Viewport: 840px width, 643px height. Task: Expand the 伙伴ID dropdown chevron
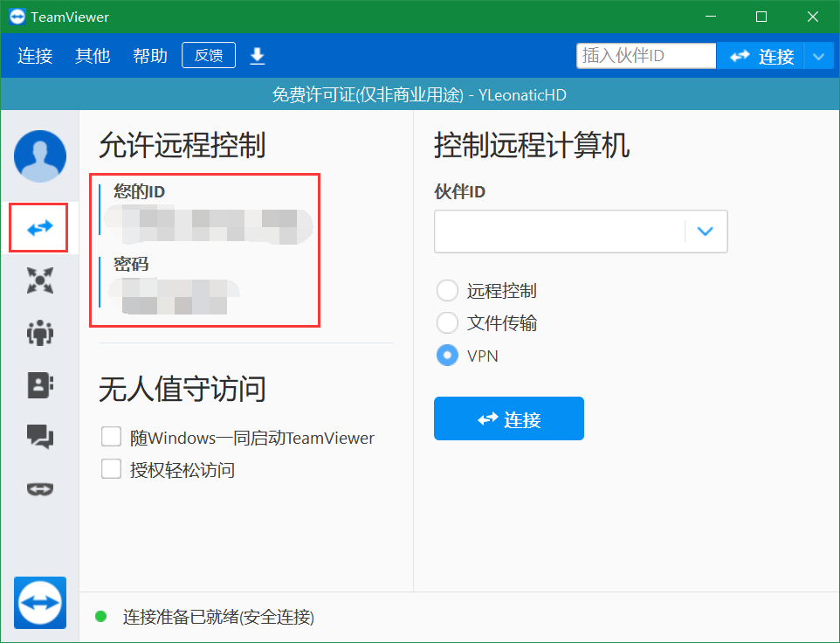[706, 232]
